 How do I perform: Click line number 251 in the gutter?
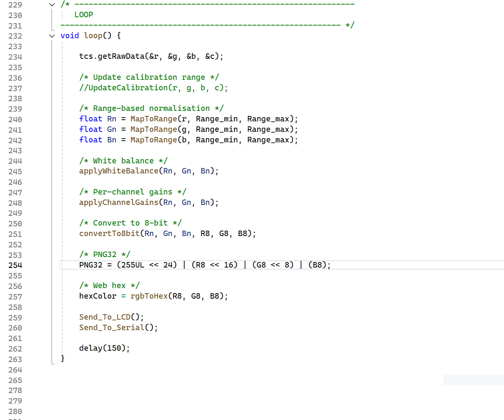(x=15, y=234)
